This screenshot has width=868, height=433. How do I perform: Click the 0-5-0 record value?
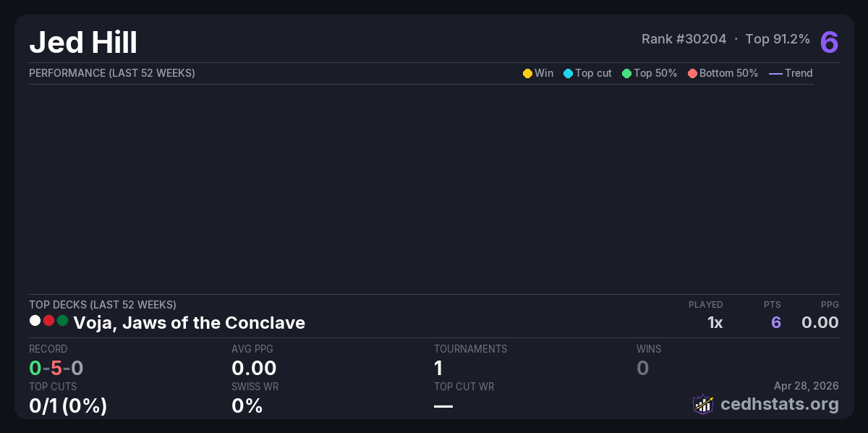[x=56, y=369]
